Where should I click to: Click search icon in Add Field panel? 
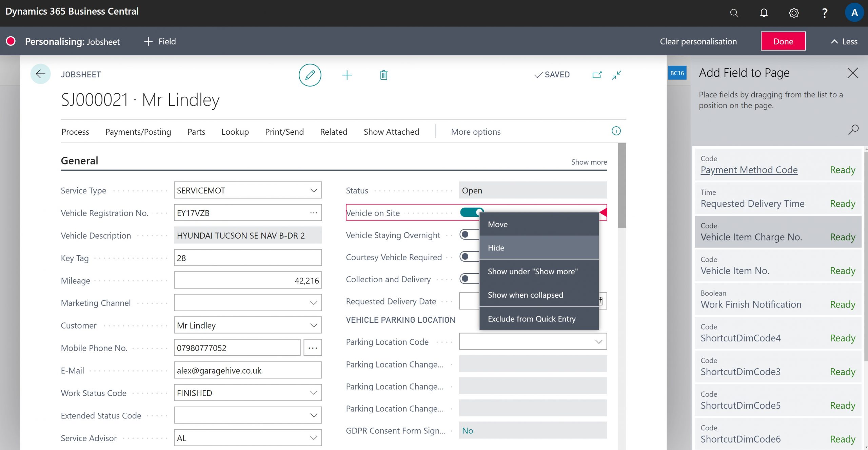coord(853,129)
